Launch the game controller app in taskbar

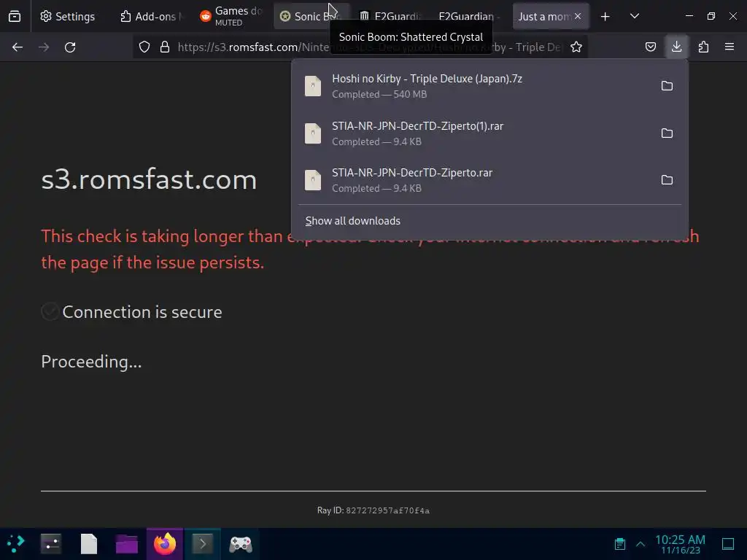[x=241, y=544]
